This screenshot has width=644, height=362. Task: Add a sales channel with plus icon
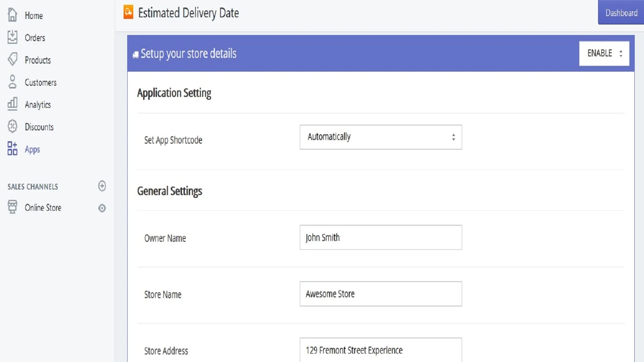102,186
